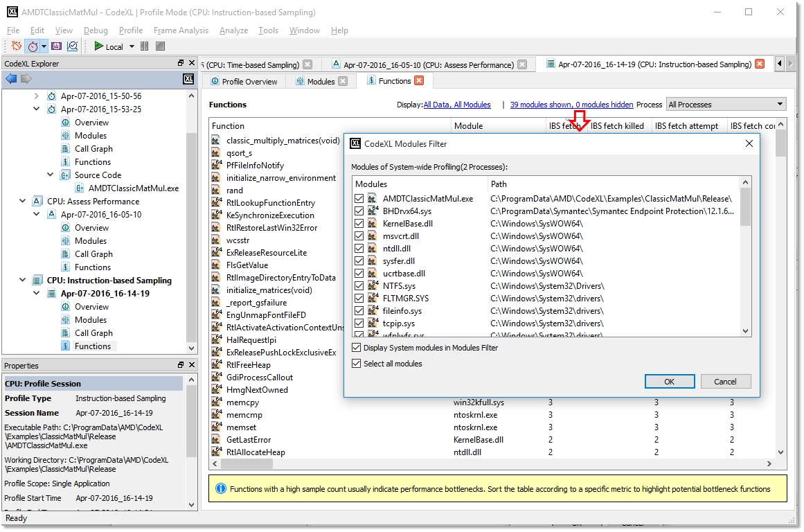Stop the session with the stop icon
Image resolution: width=804 pixels, height=532 pixels.
click(x=161, y=46)
